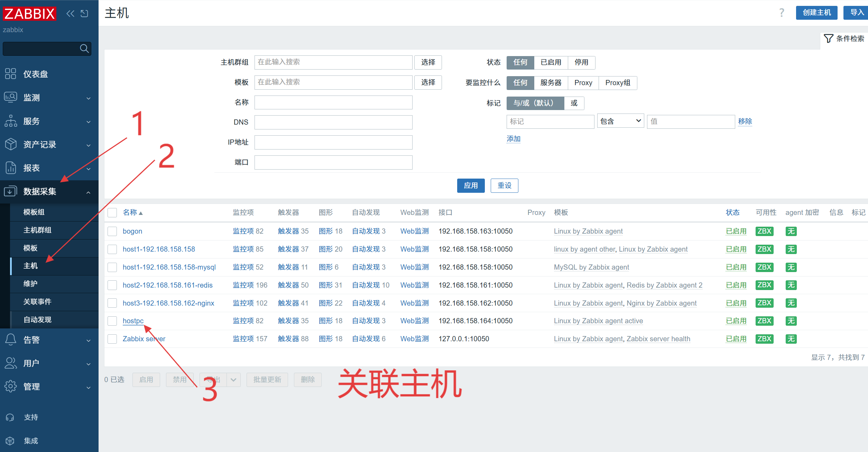Check the Zabbix server checkbox
This screenshot has width=868, height=452.
(x=112, y=339)
